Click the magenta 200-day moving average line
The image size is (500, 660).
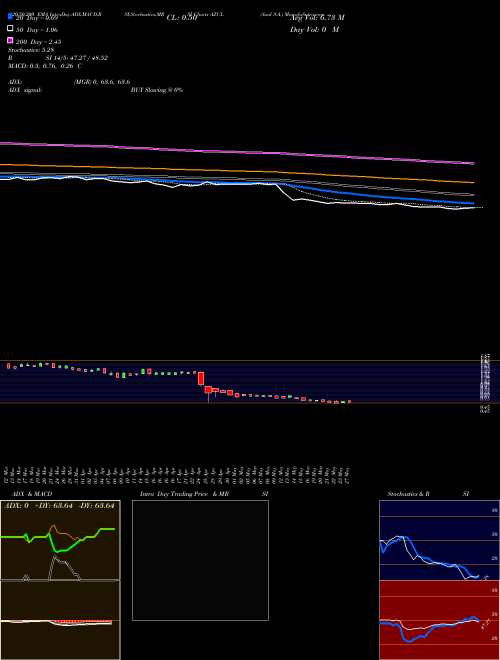[237, 153]
